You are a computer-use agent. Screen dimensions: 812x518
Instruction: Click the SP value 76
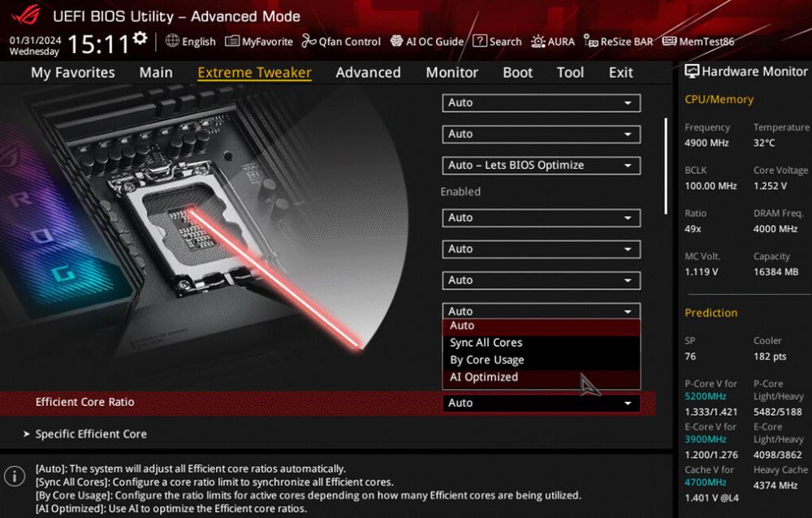(690, 356)
